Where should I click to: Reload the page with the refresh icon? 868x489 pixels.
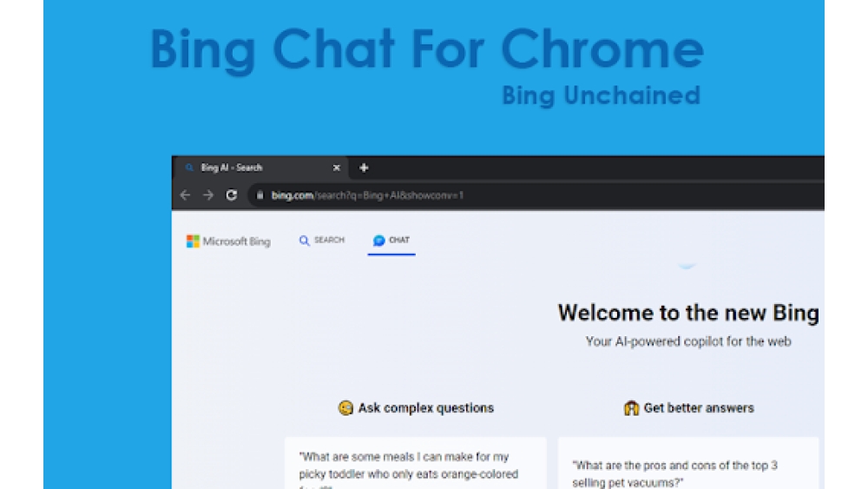(232, 195)
